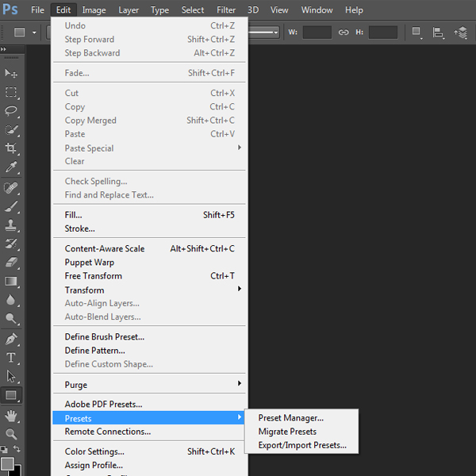
Task: Choose Content-Aware Scale
Action: (149, 248)
